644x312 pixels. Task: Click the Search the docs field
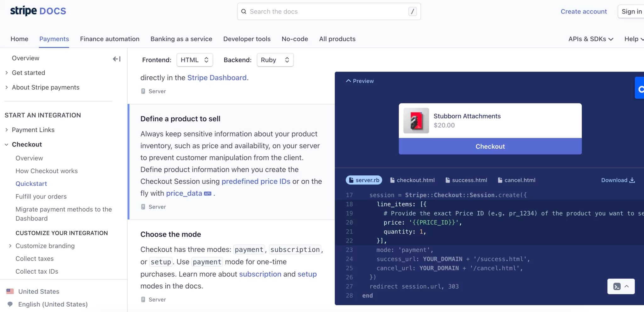(329, 12)
